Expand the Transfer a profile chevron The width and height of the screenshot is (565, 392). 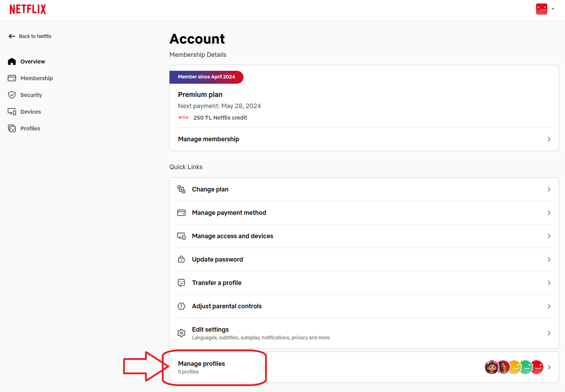549,283
